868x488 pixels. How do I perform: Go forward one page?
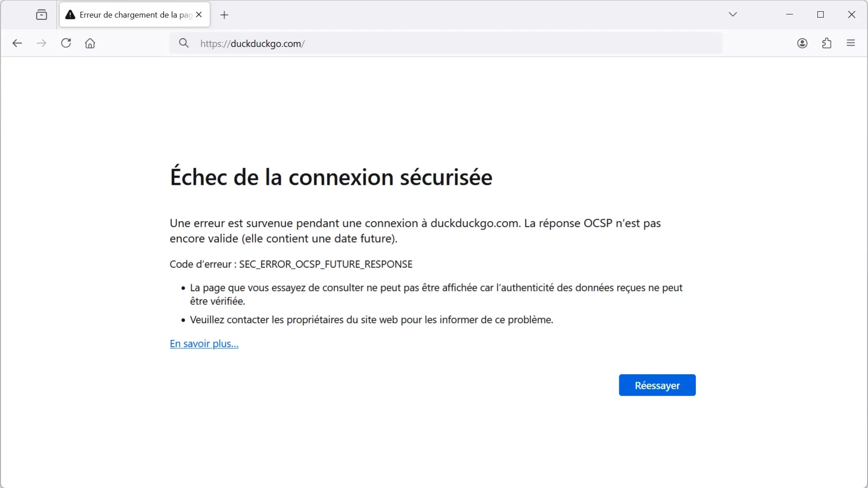(x=42, y=43)
